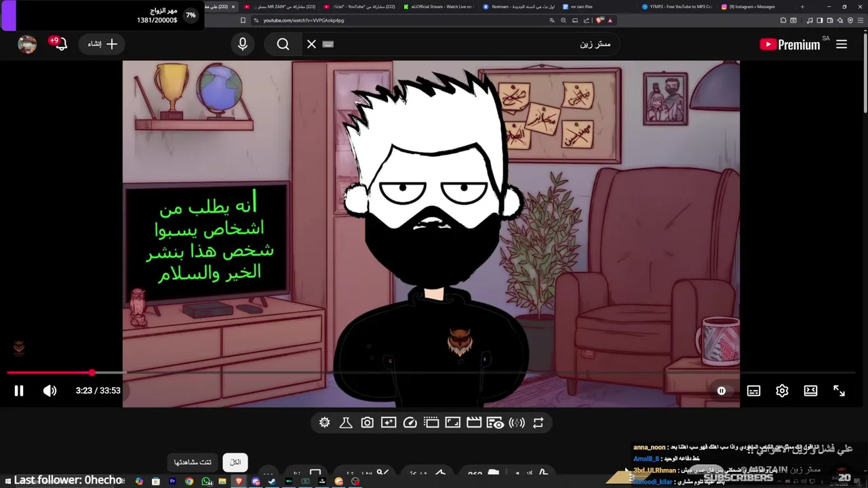Select the الكل filter chip
This screenshot has width=868, height=488.
point(235,462)
